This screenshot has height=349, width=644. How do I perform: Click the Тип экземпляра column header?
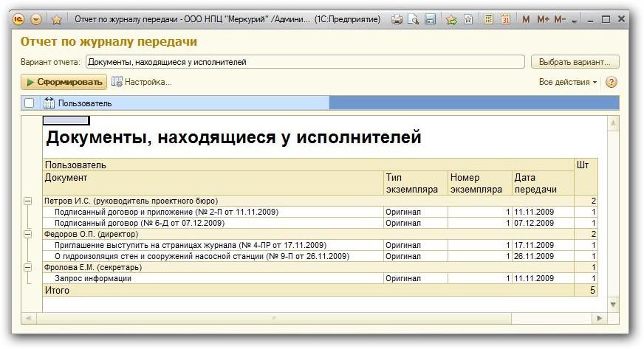pos(416,183)
